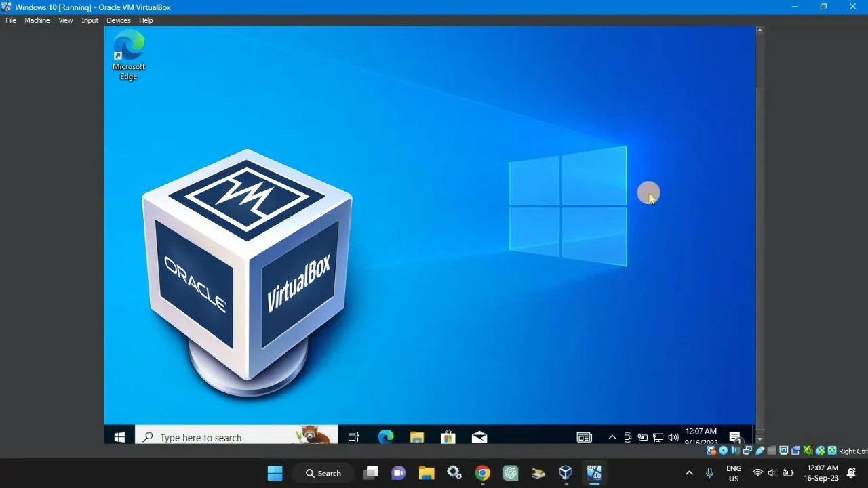868x488 pixels.
Task: Click the guest Meet Now tray icon
Action: [628, 437]
